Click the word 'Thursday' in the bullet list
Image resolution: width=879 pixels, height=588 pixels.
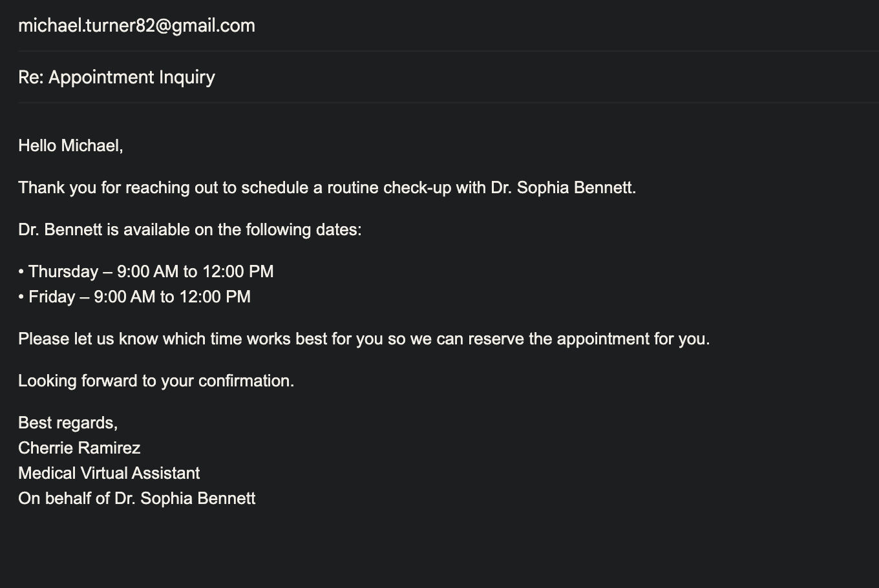coord(63,272)
